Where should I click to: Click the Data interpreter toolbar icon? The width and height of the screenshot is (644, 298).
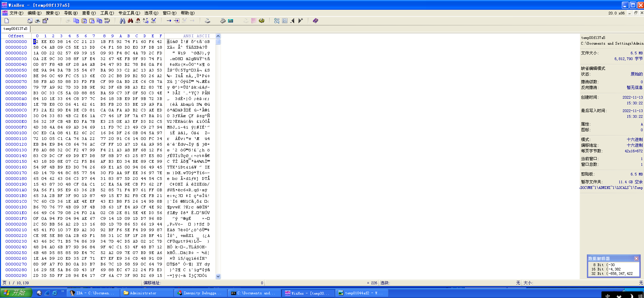point(277,21)
